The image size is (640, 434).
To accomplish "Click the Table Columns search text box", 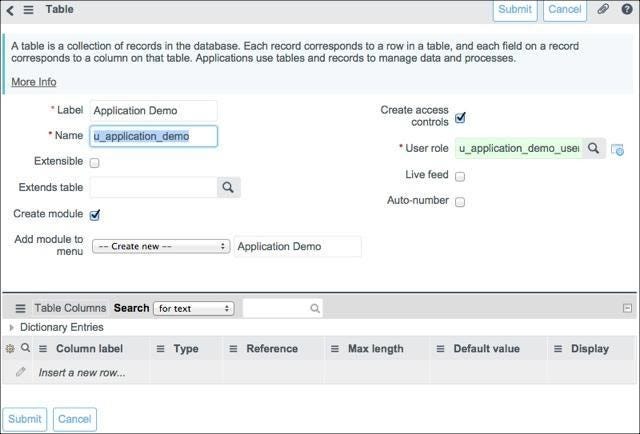I will tap(282, 308).
